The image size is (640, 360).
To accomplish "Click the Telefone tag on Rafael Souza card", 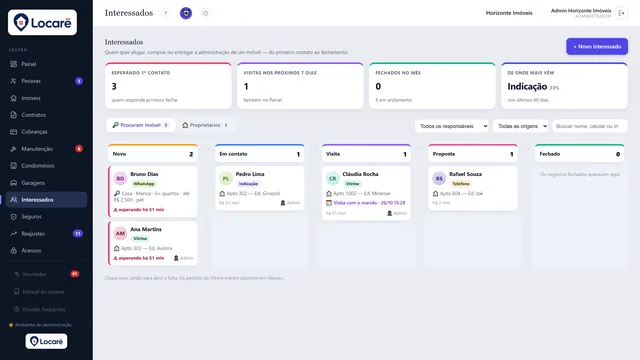I will [461, 184].
